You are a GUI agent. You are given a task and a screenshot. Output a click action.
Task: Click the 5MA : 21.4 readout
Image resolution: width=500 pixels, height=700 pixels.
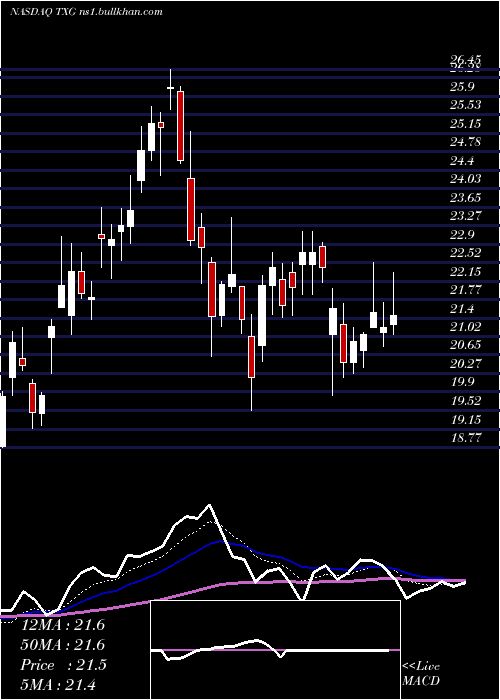tap(59, 685)
